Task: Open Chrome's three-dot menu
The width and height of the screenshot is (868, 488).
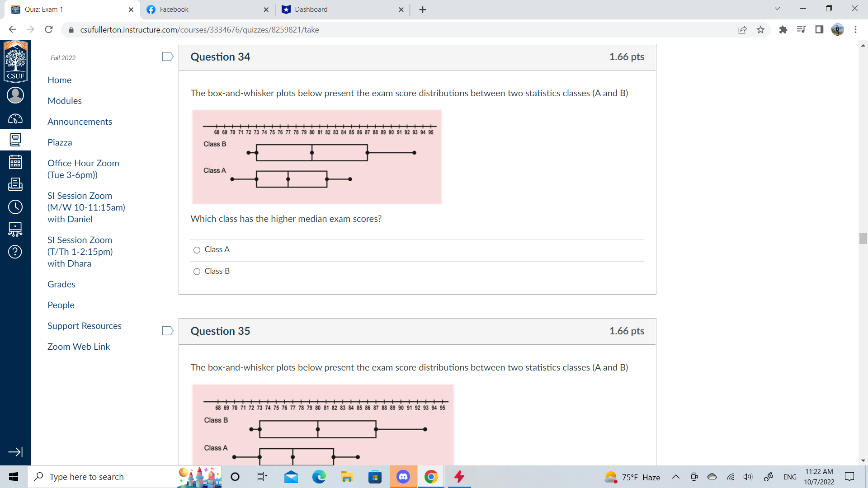Action: pos(856,29)
